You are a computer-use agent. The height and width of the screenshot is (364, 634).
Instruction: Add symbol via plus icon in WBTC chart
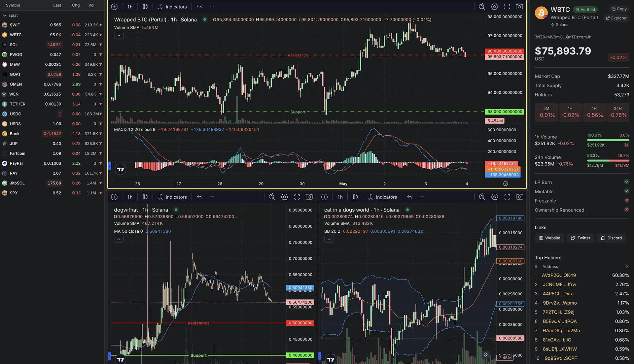(114, 7)
